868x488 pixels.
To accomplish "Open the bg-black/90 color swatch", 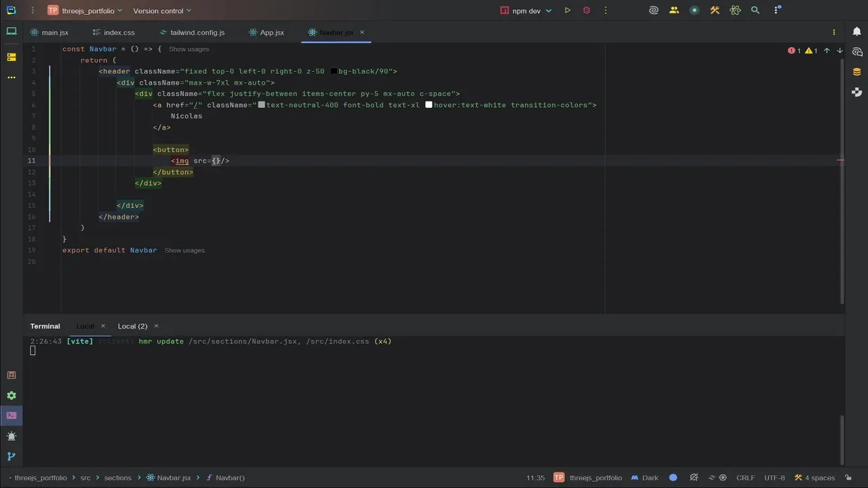I will (x=334, y=71).
